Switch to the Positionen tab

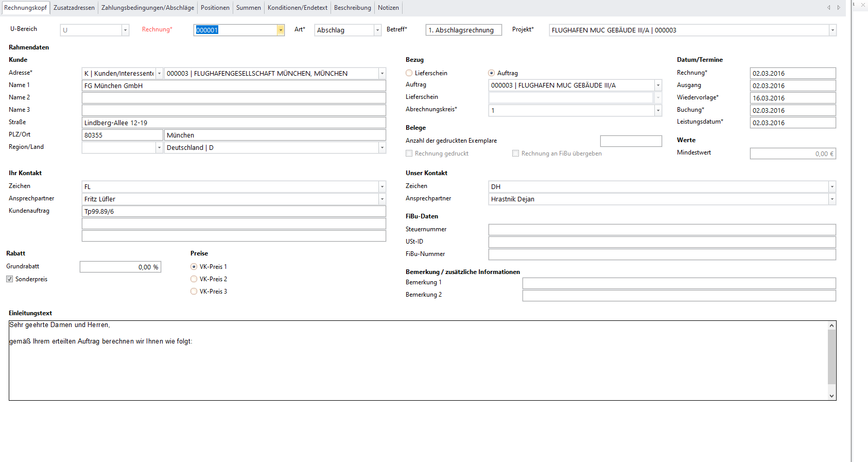point(215,8)
